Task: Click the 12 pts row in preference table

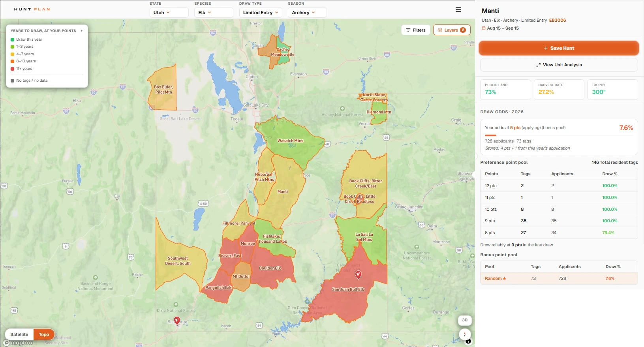Action: 559,186
